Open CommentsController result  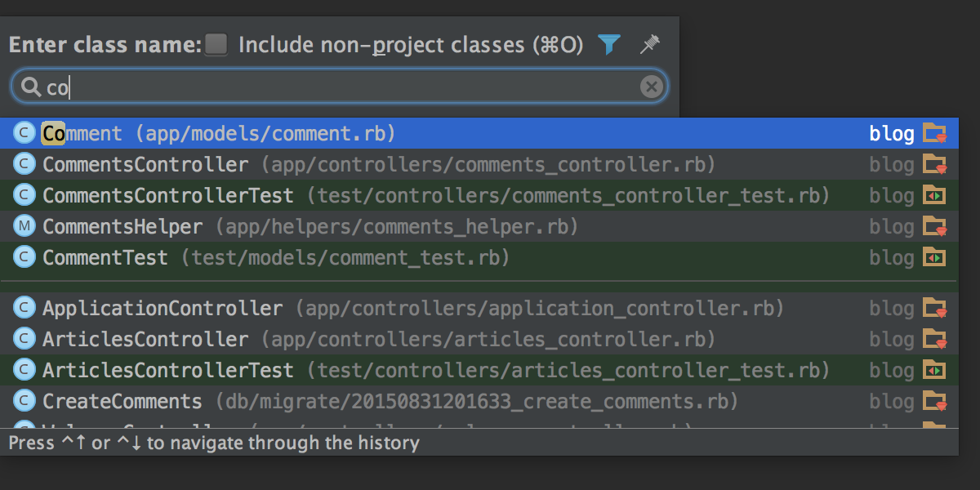click(479, 164)
